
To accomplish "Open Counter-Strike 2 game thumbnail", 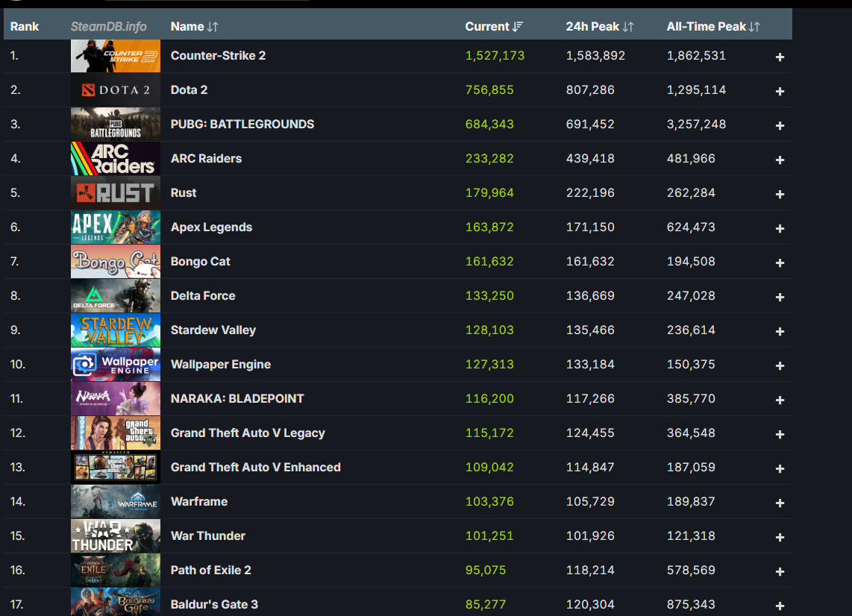I will point(115,56).
